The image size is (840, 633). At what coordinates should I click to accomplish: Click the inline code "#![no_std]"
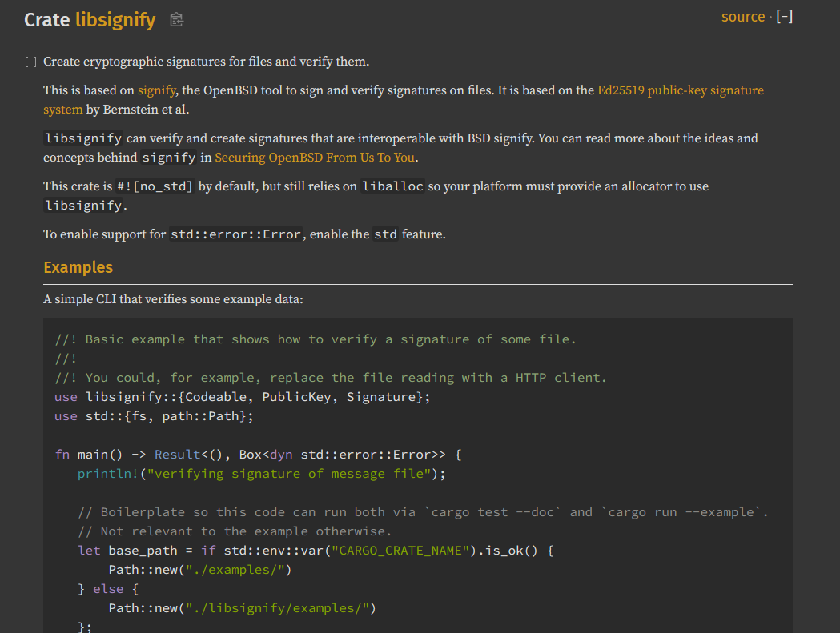(155, 186)
